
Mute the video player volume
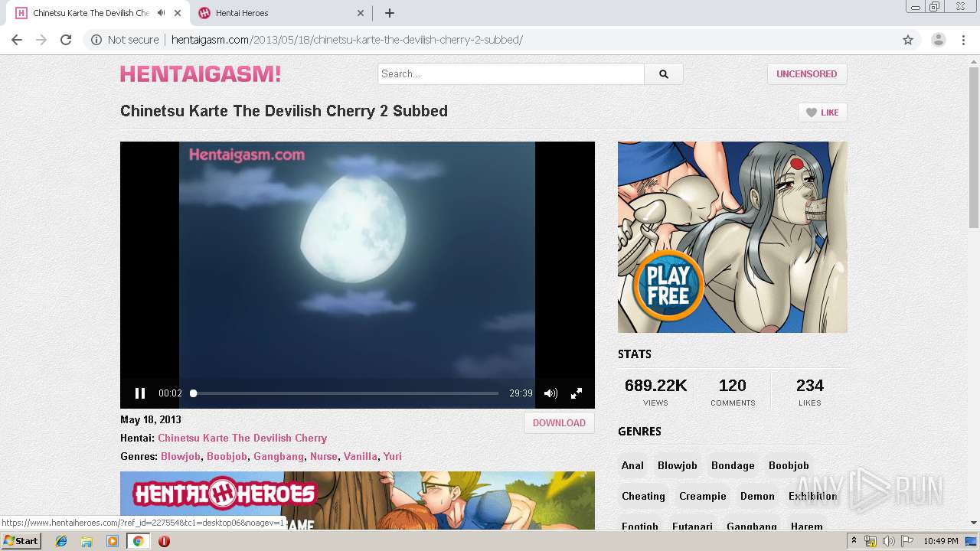[x=550, y=393]
